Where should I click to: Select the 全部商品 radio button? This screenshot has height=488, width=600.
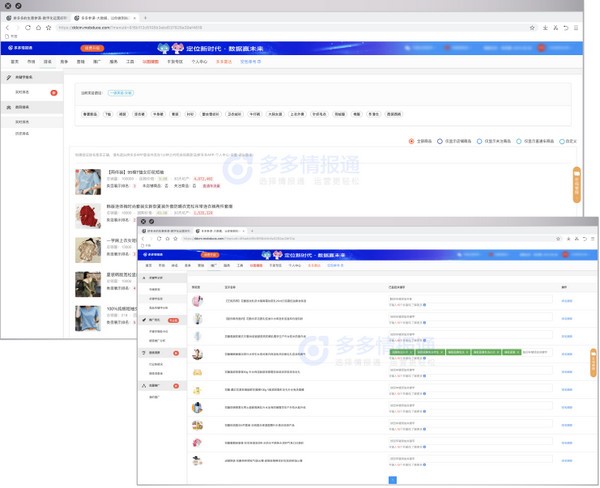click(411, 141)
